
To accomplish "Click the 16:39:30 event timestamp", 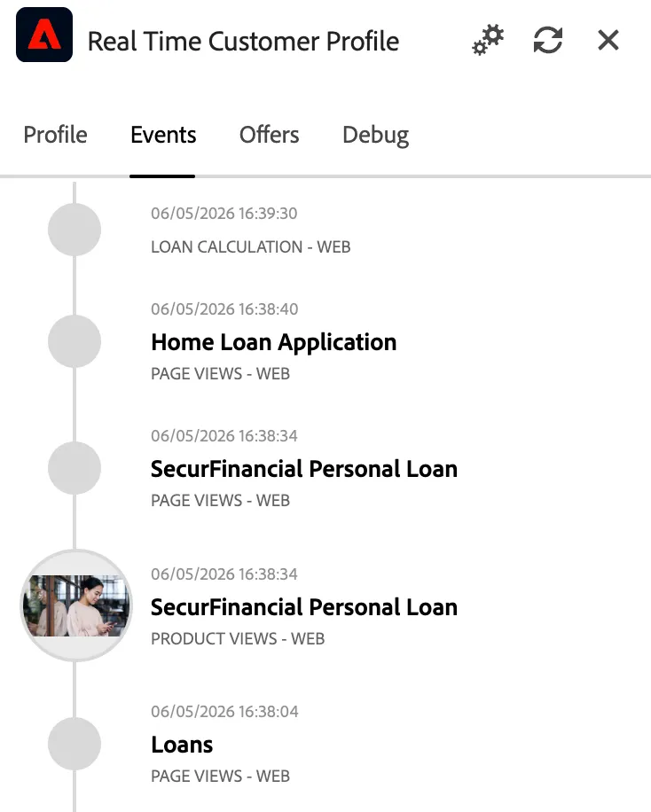I will (x=224, y=214).
